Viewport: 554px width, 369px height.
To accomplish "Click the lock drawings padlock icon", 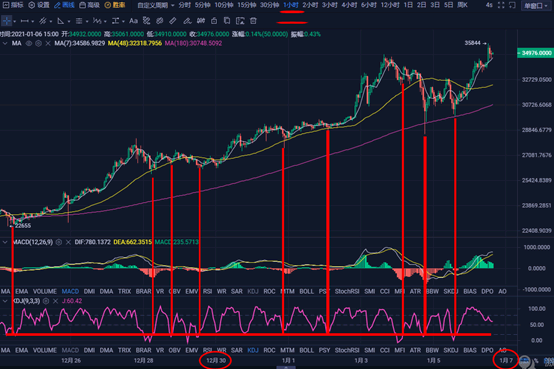I will [x=214, y=21].
